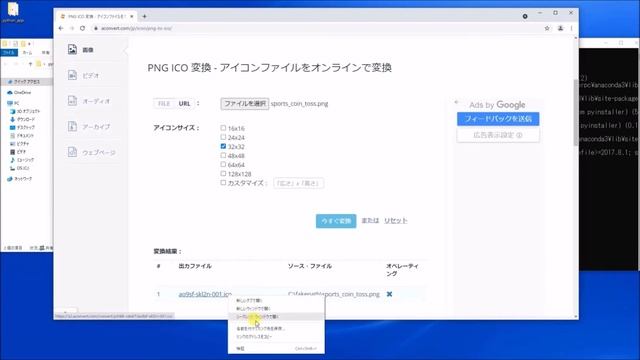Open the オーディオ sidebar category
The height and width of the screenshot is (360, 640).
[x=89, y=101]
